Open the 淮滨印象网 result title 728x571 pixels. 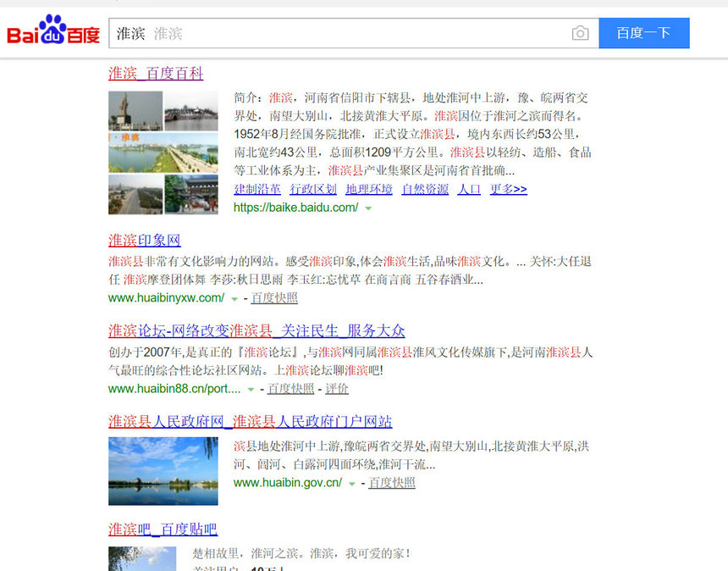145,241
